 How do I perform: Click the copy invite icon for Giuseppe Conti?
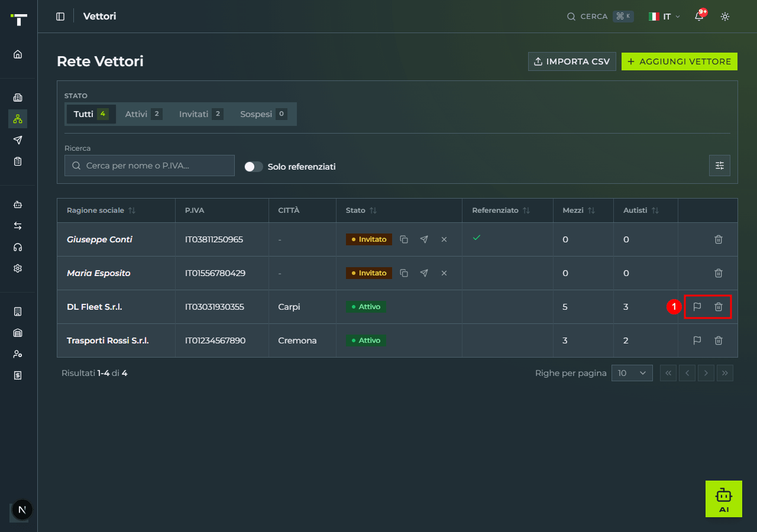[x=404, y=239]
